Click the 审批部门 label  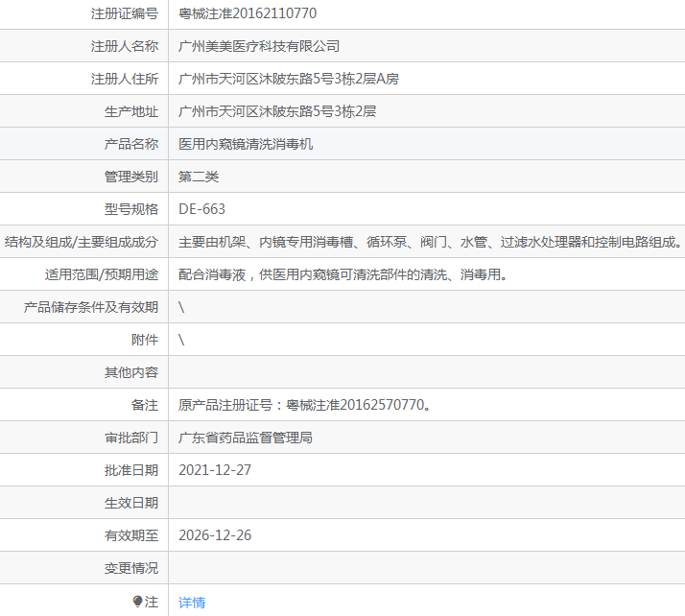point(131,438)
